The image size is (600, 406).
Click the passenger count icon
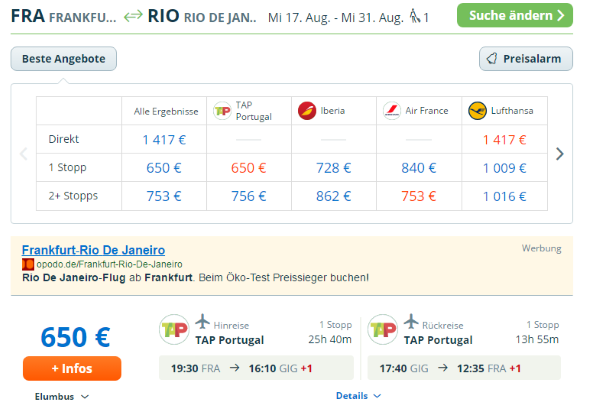[415, 16]
